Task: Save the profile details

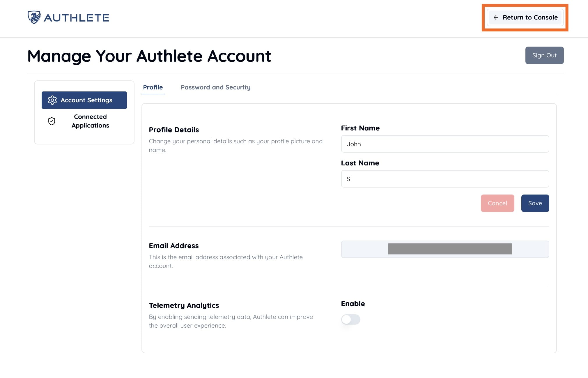Action: click(535, 203)
